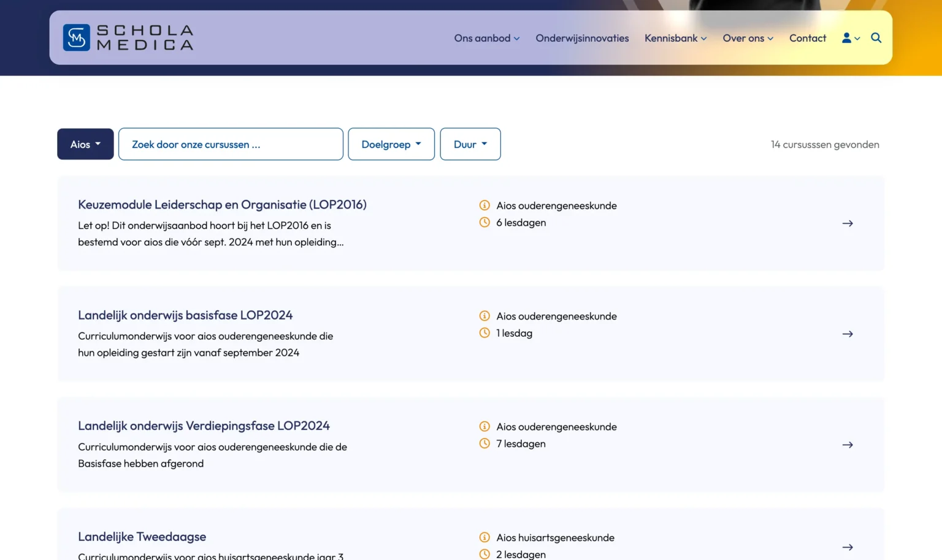Click clock icon next to 7 lesdagen
The image size is (942, 560).
484,443
